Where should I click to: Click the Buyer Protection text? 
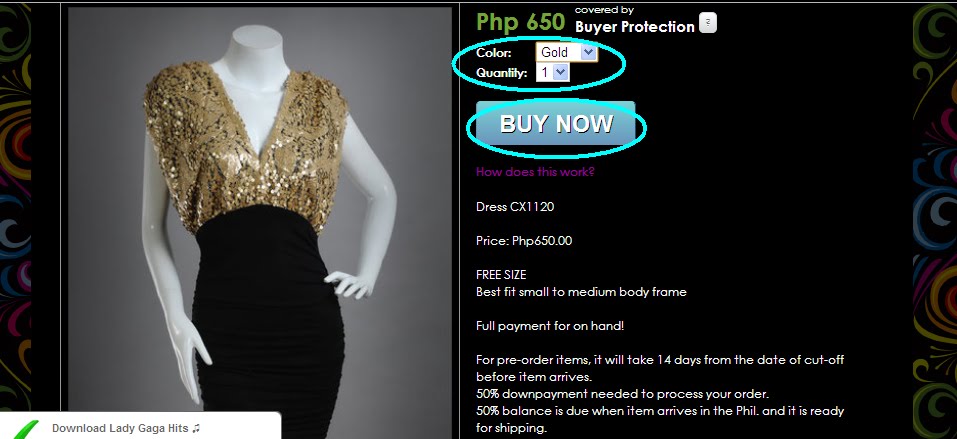(635, 27)
